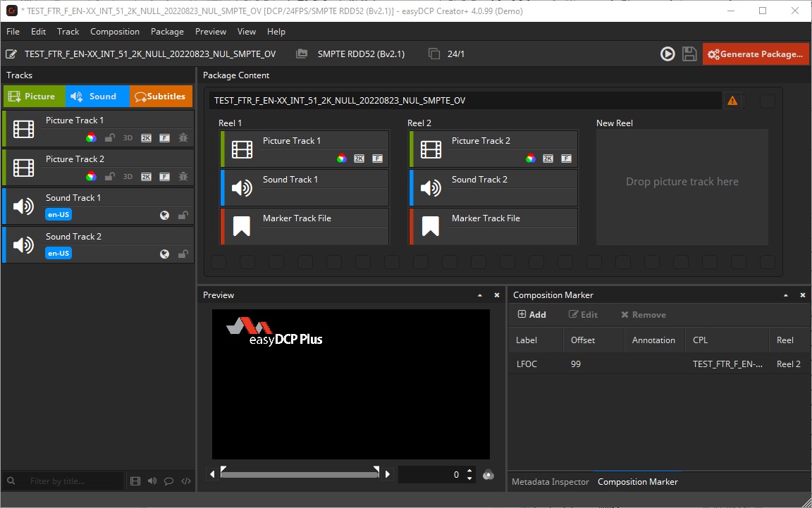812x508 pixels.
Task: Click the play preview icon in header
Action: [667, 54]
